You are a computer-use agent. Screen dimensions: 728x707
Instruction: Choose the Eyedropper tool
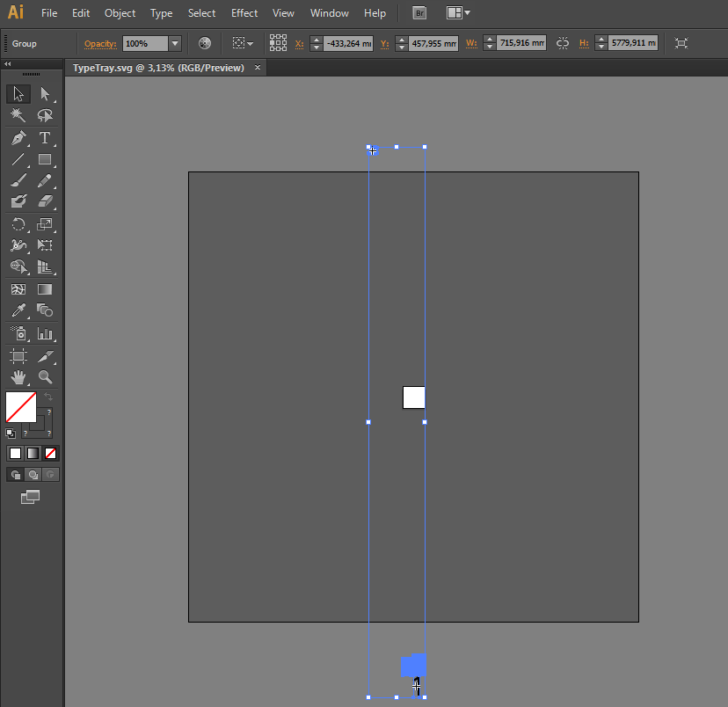pyautogui.click(x=18, y=310)
